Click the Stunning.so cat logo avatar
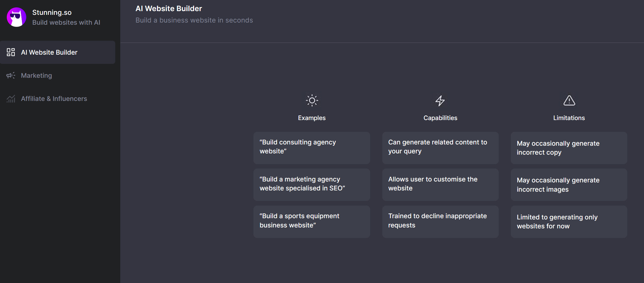Image resolution: width=644 pixels, height=283 pixels. pyautogui.click(x=16, y=17)
